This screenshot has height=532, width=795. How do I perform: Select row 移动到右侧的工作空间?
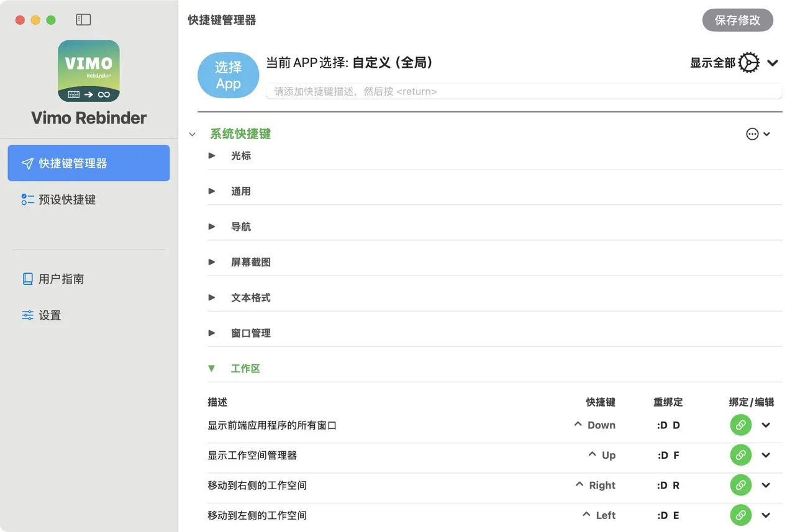click(x=494, y=485)
